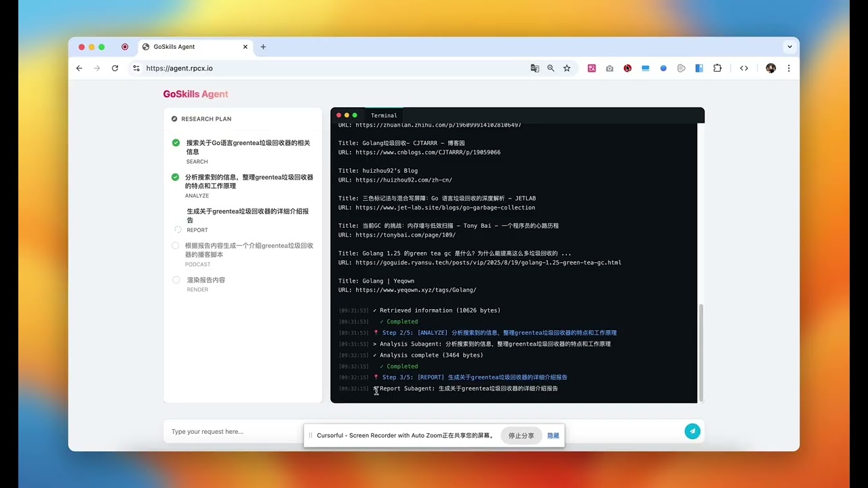Click the PODCAST step empty circle
868x488 pixels.
pyautogui.click(x=176, y=246)
